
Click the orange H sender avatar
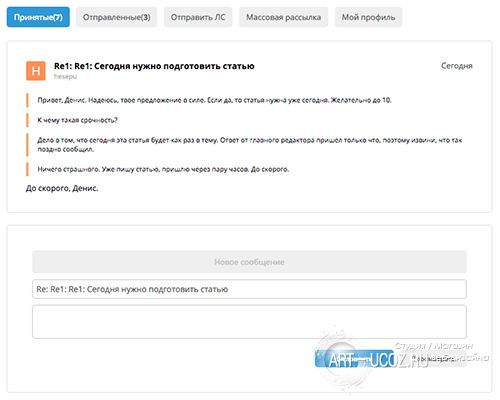(x=36, y=71)
